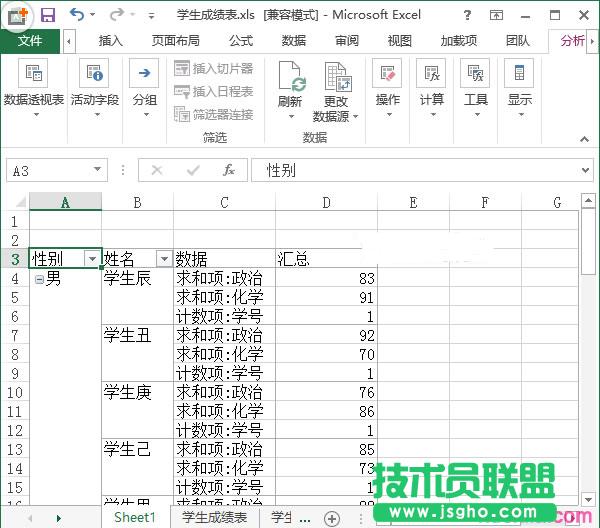This screenshot has width=600, height=528.
Task: Click the 数据透视表 (PivotTable) icon
Action: (34, 75)
